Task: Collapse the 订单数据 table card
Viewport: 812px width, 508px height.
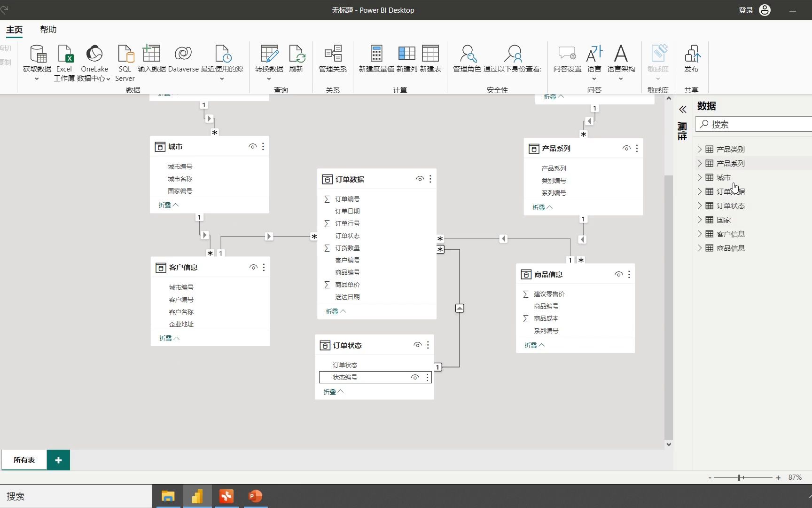Action: pos(336,311)
